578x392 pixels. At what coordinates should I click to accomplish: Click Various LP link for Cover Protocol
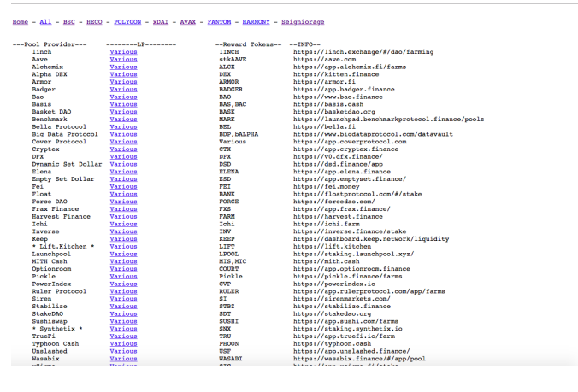[123, 142]
